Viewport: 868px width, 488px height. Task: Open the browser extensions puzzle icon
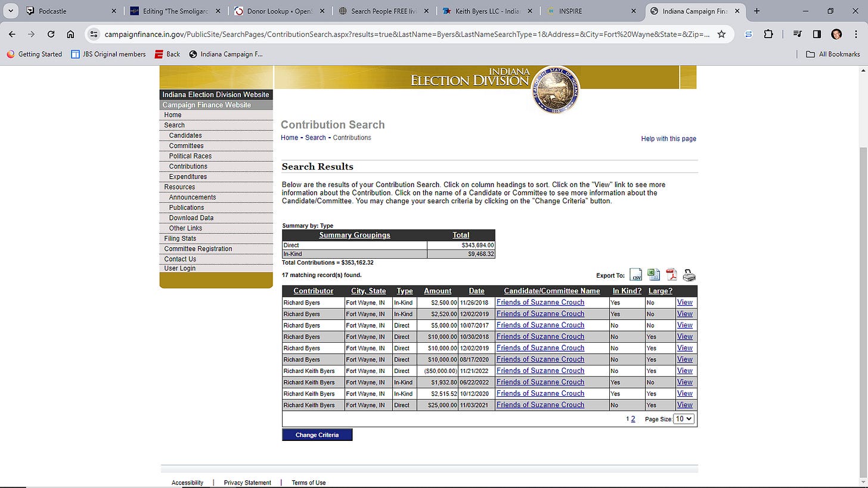pos(768,34)
